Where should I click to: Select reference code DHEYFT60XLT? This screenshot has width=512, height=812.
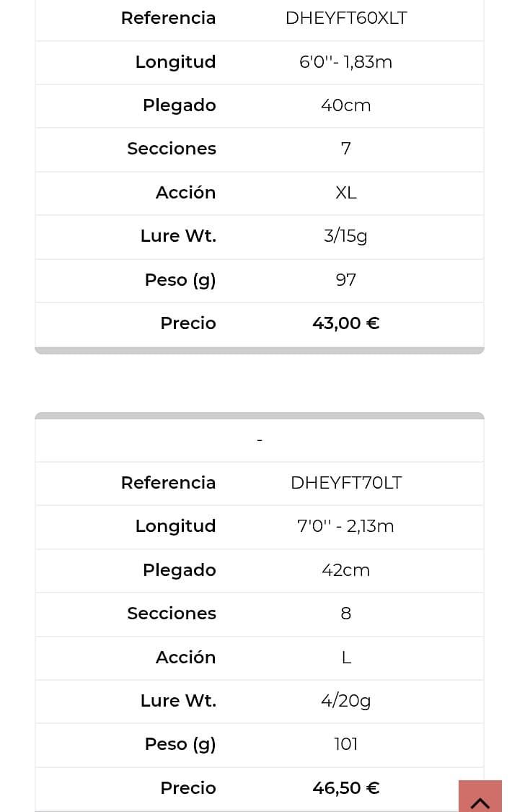(x=346, y=18)
